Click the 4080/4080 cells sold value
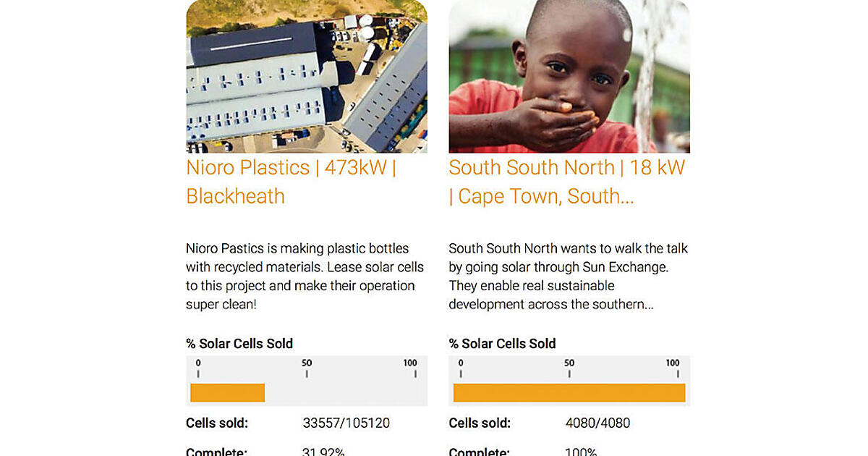Image resolution: width=868 pixels, height=456 pixels. point(597,423)
